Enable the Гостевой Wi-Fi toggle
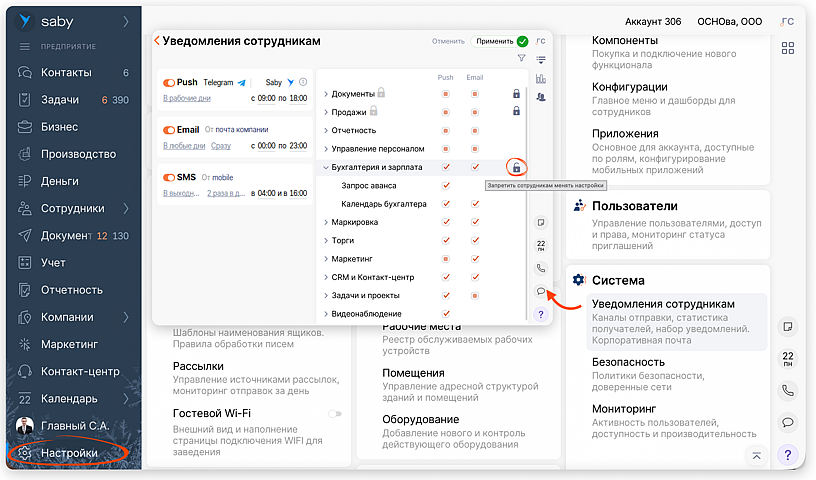Image resolution: width=816 pixels, height=480 pixels. click(334, 413)
